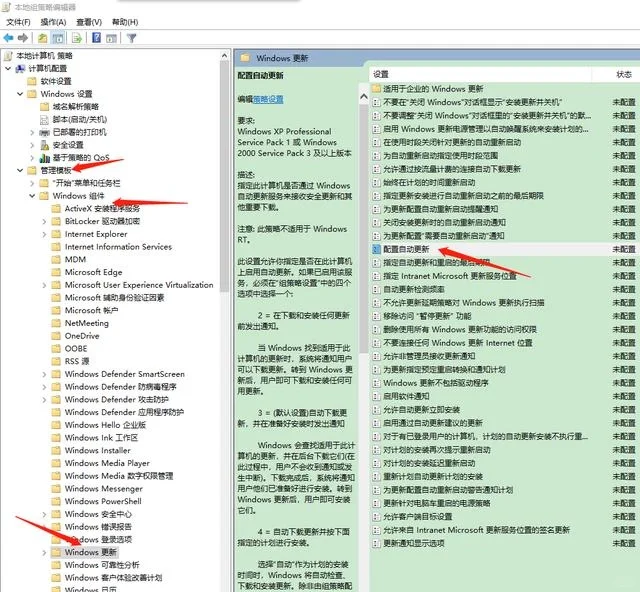Image resolution: width=640 pixels, height=592 pixels.
Task: Collapse the 管理模板 node
Action: pos(20,170)
